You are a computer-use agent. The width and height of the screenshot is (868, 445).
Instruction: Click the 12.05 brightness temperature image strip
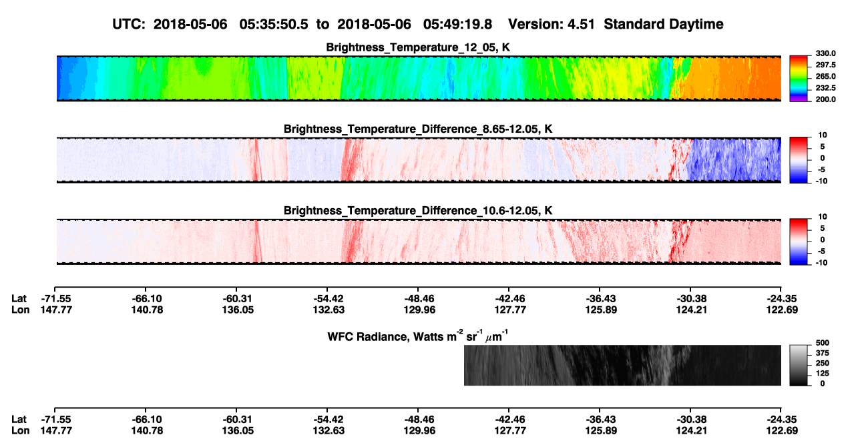[x=419, y=78]
